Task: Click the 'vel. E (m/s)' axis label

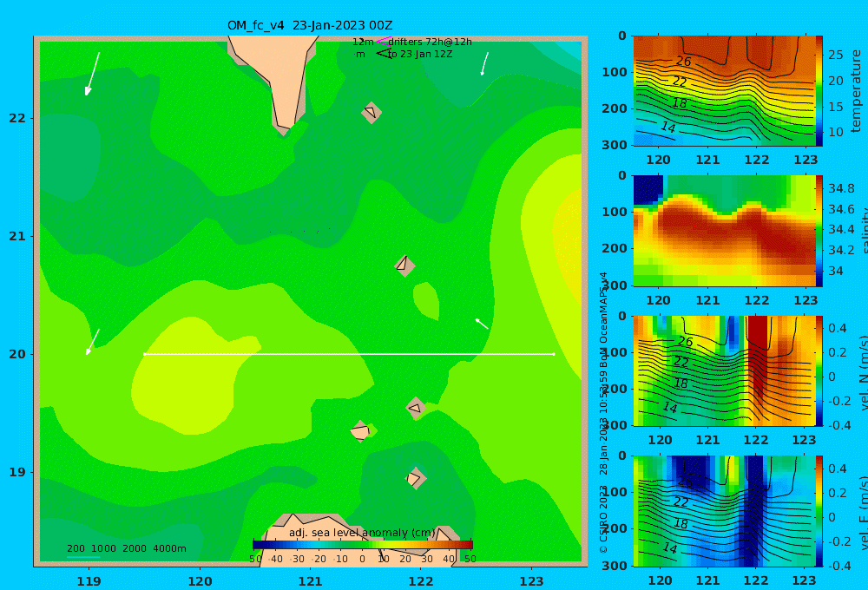Action: point(863,513)
